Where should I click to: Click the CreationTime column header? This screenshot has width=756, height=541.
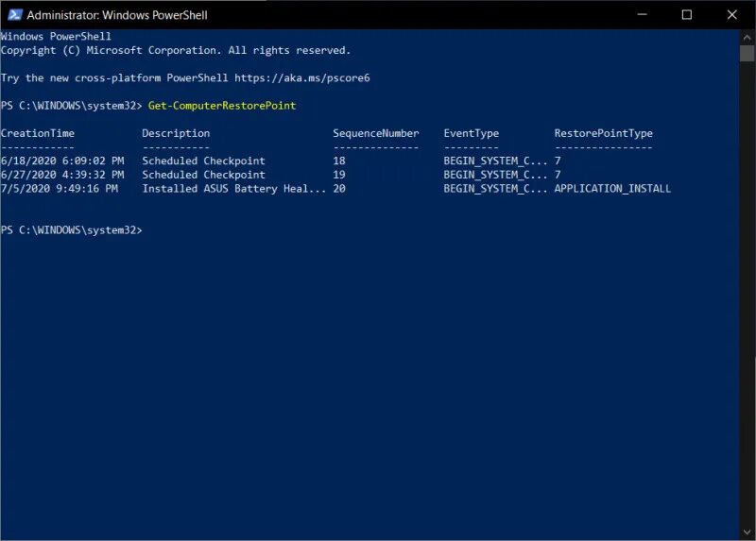pyautogui.click(x=38, y=133)
